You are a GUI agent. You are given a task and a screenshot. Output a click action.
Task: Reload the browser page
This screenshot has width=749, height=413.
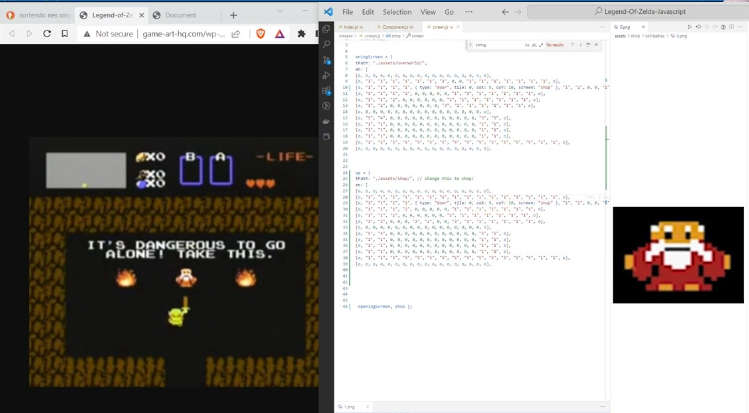point(47,34)
